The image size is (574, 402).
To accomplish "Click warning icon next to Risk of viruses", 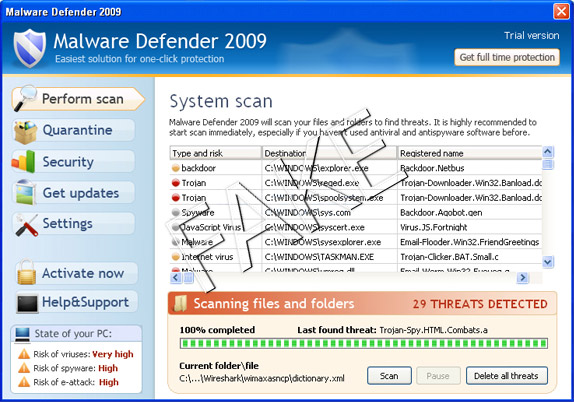I will pyautogui.click(x=24, y=354).
